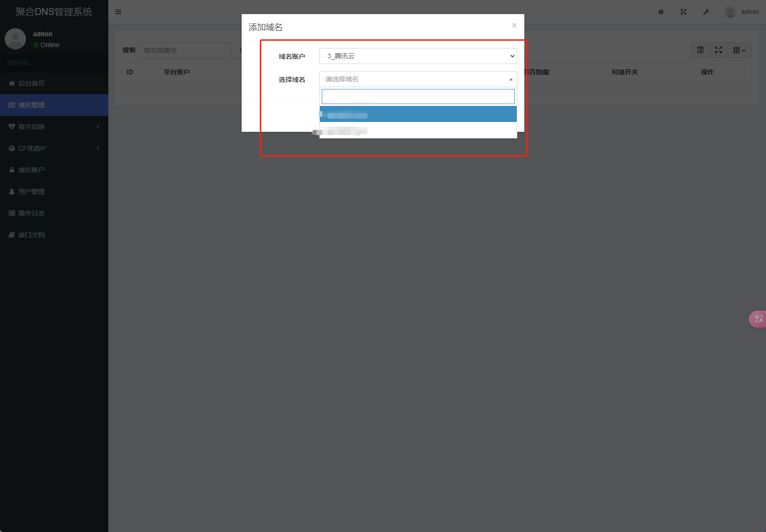Open 用户管理 in sidebar
The image size is (766, 532).
(x=54, y=192)
